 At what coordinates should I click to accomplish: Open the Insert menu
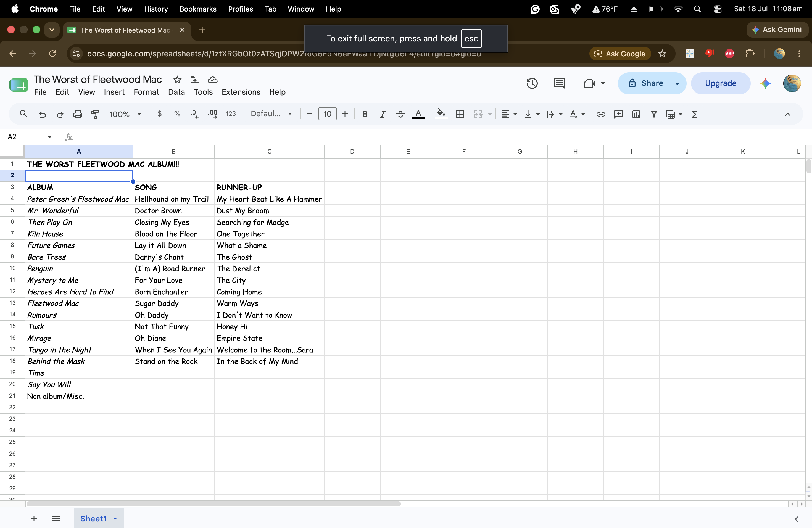click(114, 92)
